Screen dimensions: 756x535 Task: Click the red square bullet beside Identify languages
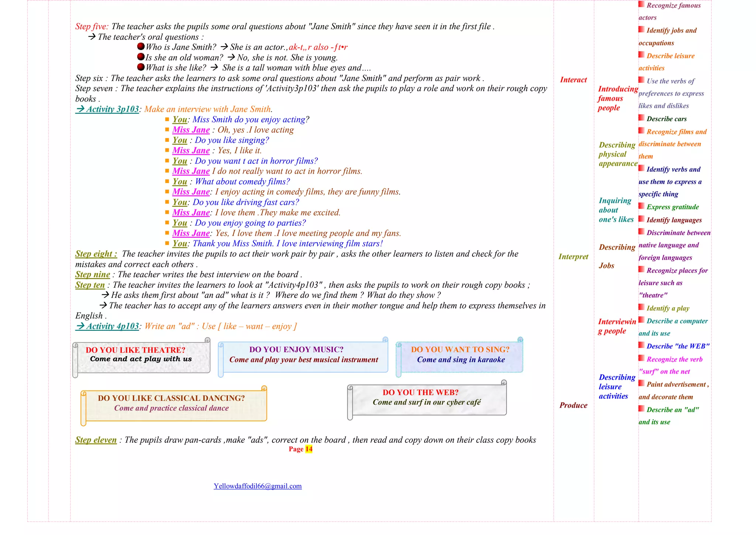[x=642, y=219]
